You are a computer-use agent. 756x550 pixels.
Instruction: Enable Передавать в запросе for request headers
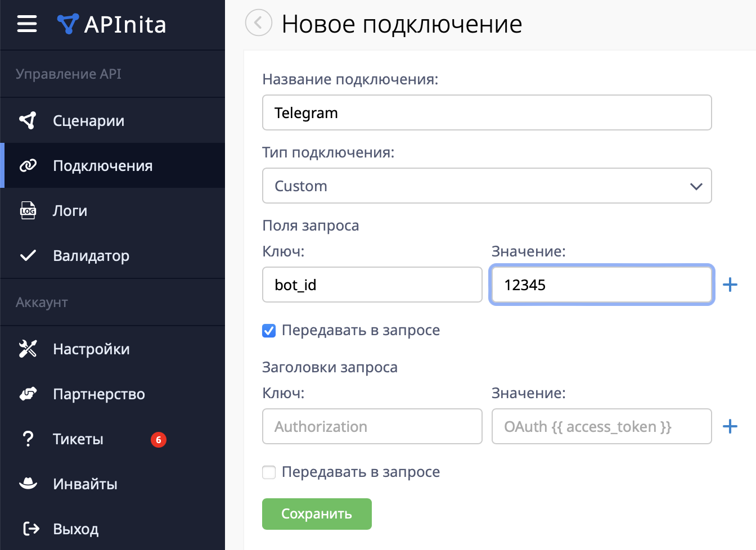pyautogui.click(x=268, y=472)
